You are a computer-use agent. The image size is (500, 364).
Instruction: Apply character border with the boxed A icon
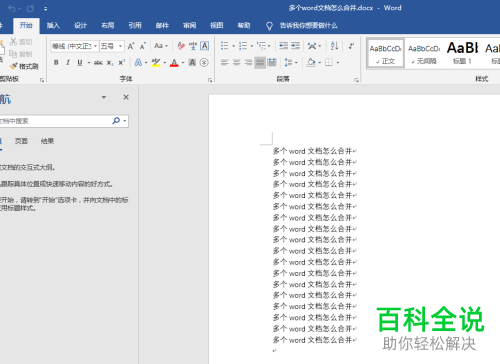[x=205, y=46]
